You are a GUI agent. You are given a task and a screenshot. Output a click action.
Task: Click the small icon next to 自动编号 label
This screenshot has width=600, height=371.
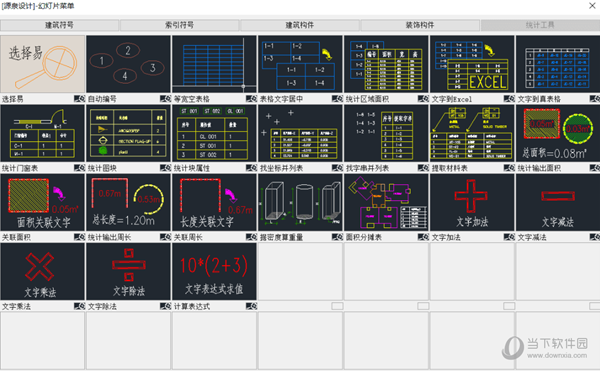(x=165, y=99)
